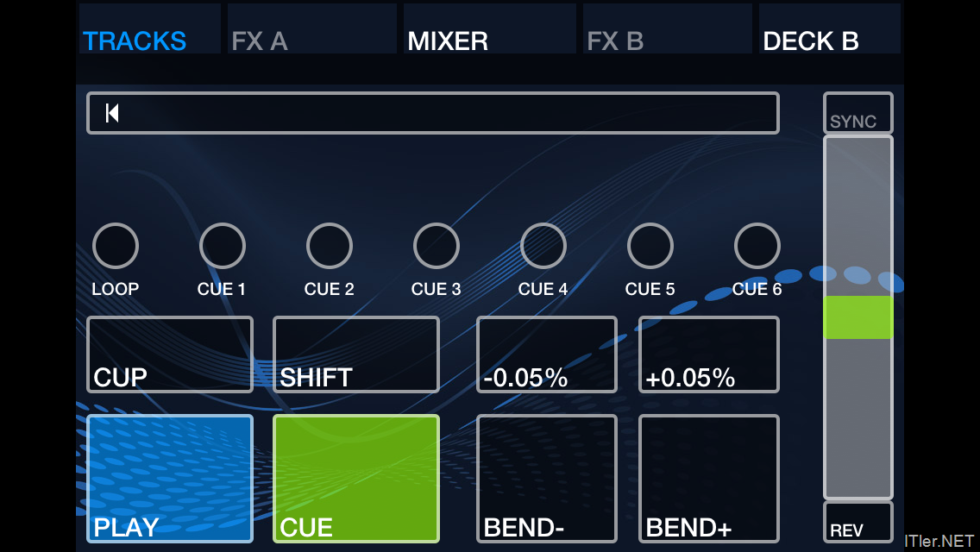Image resolution: width=980 pixels, height=552 pixels.
Task: Switch to the TRACKS tab
Action: 150,28
